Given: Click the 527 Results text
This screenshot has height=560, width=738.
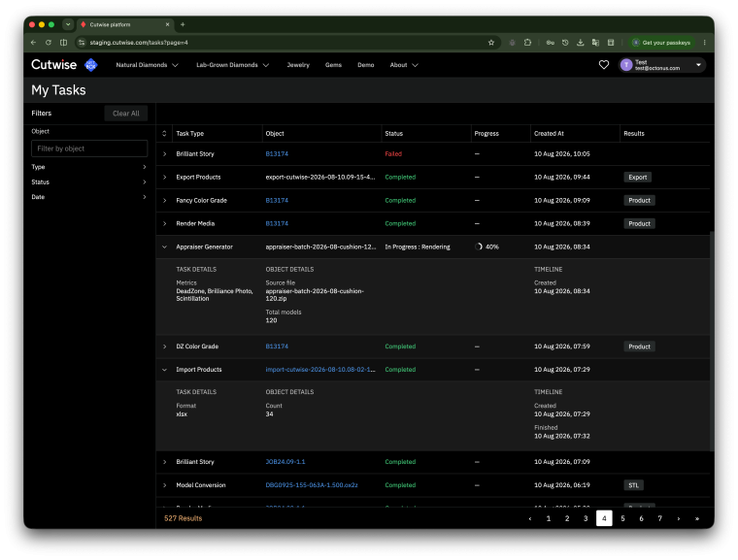Looking at the screenshot, I should 184,518.
